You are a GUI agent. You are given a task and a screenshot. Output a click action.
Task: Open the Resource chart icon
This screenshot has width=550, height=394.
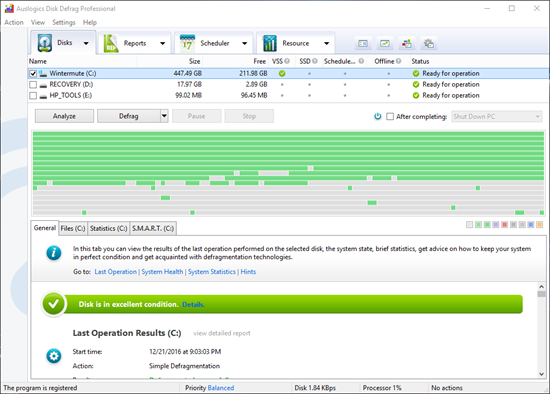click(x=270, y=44)
